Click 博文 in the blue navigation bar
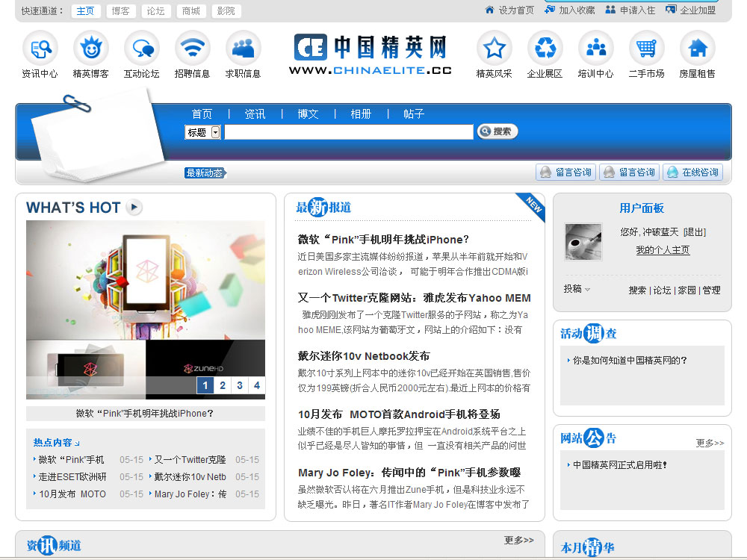This screenshot has width=747, height=560. (x=308, y=113)
